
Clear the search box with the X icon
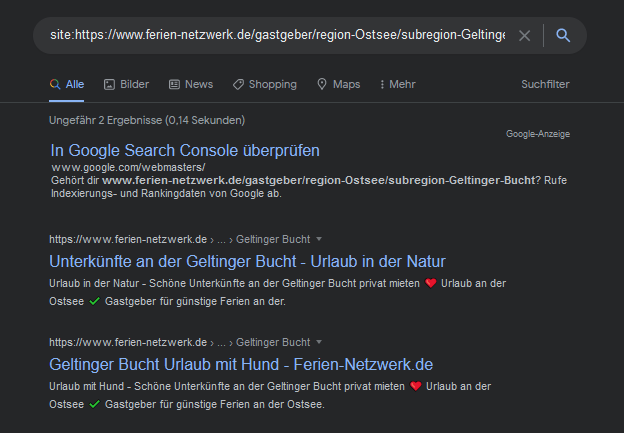click(x=525, y=36)
